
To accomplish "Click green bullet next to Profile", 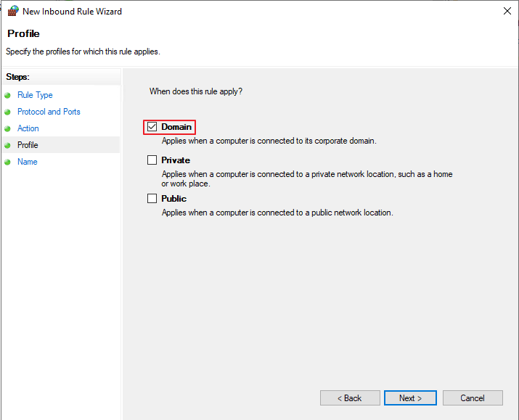I will tap(7, 145).
